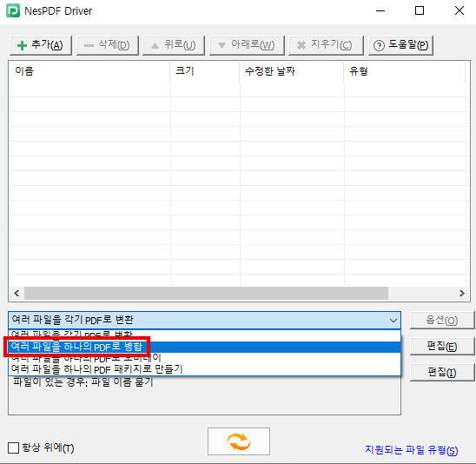Open help via 도움말(P) button
The width and height of the screenshot is (476, 464).
click(x=400, y=45)
